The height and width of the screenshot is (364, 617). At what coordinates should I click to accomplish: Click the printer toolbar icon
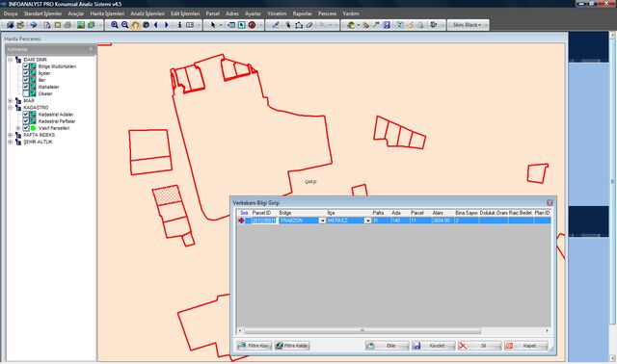click(67, 25)
